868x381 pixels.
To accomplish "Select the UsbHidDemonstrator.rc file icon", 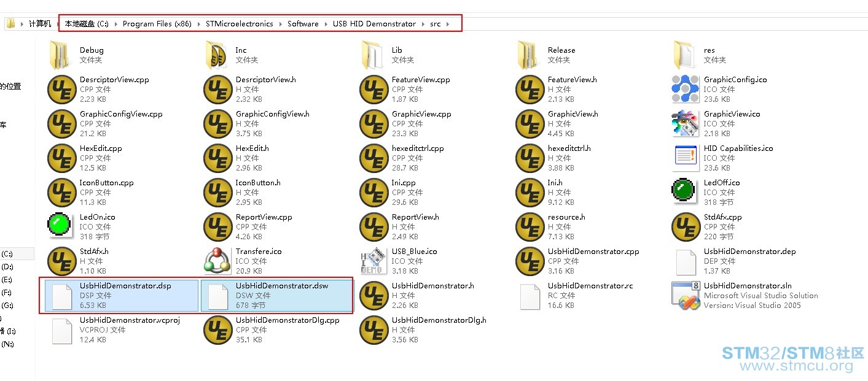I will (530, 296).
